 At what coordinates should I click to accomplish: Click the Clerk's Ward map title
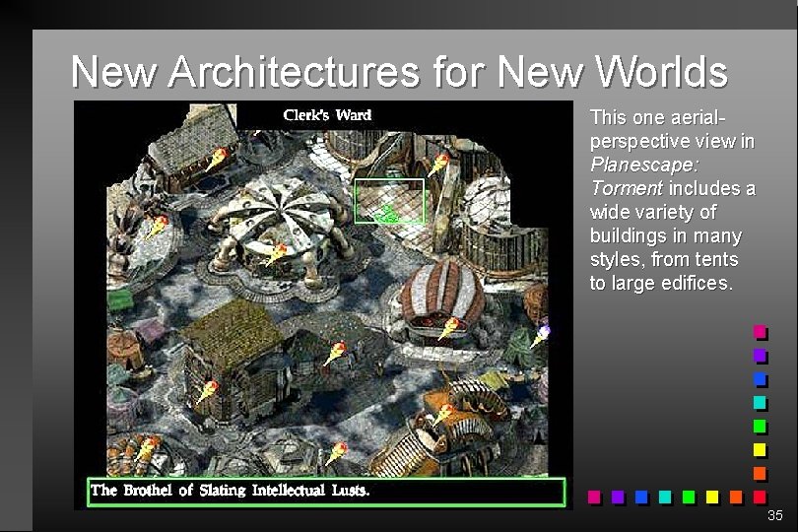(x=327, y=115)
